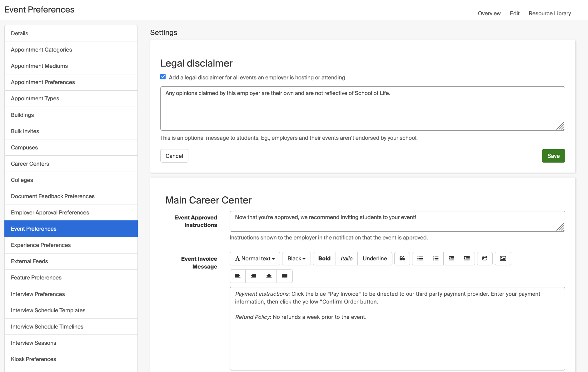Cancel legal disclaimer changes
The image size is (588, 372).
pos(174,156)
